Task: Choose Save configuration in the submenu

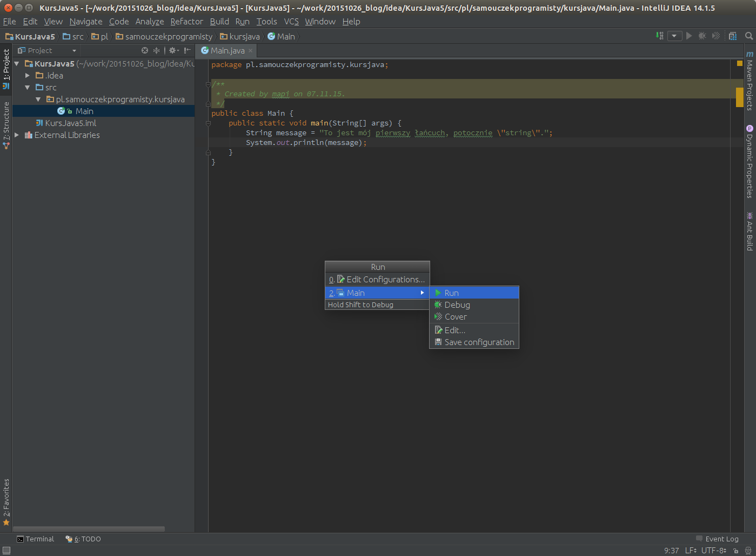Action: click(474, 342)
